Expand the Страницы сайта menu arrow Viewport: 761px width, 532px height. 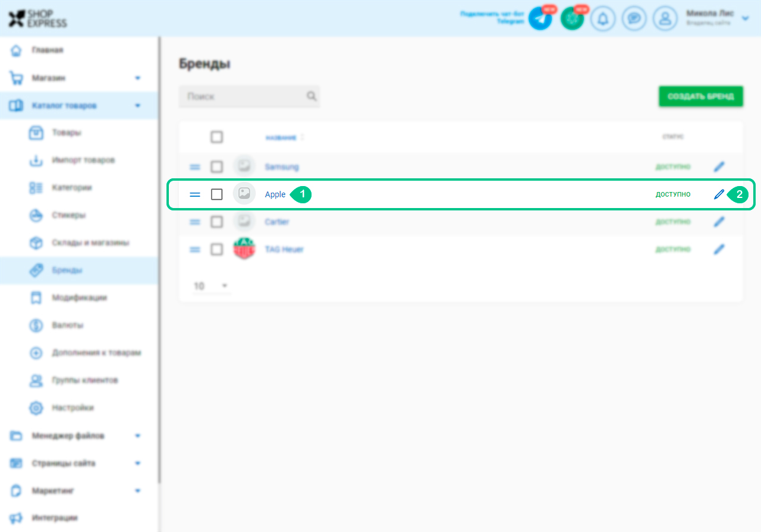[138, 463]
